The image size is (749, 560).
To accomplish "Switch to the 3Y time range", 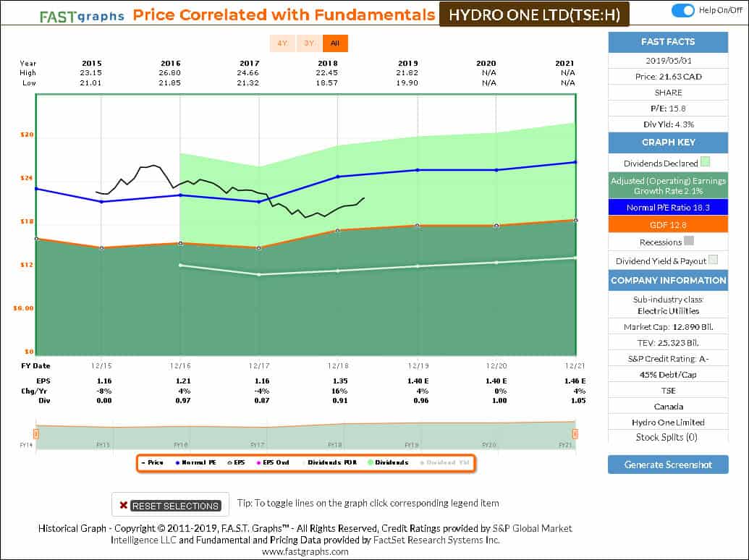I will (309, 43).
